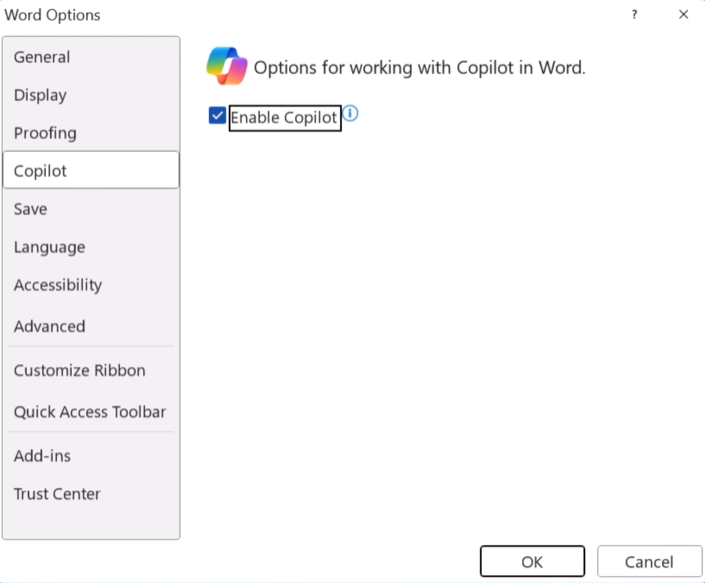Open the Language settings category
The width and height of the screenshot is (705, 583).
pyautogui.click(x=50, y=247)
